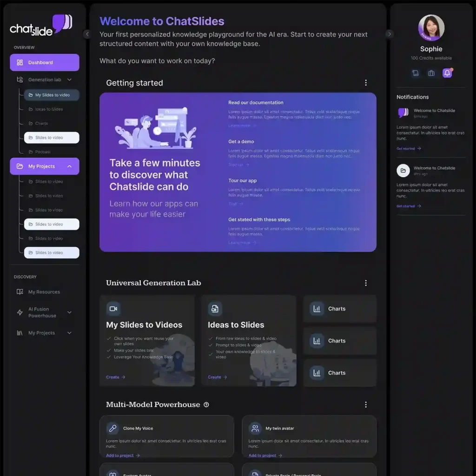
Task: Click Get started under the chatslide-logo notification
Action: (x=409, y=148)
